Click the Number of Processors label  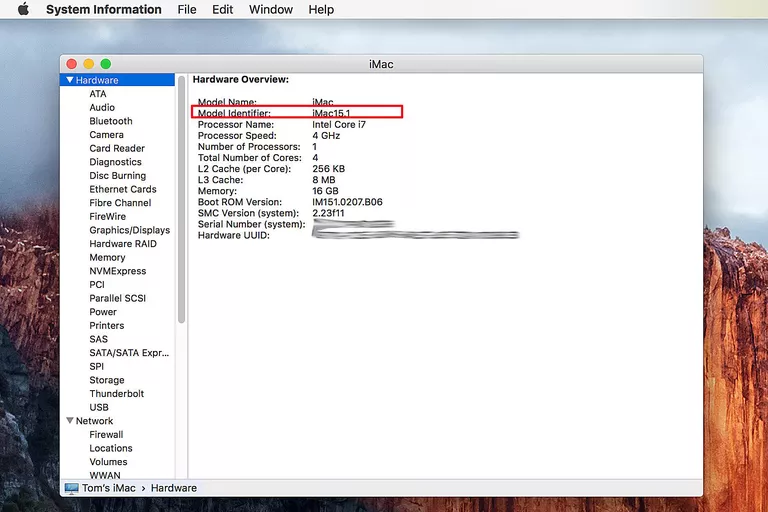click(249, 146)
